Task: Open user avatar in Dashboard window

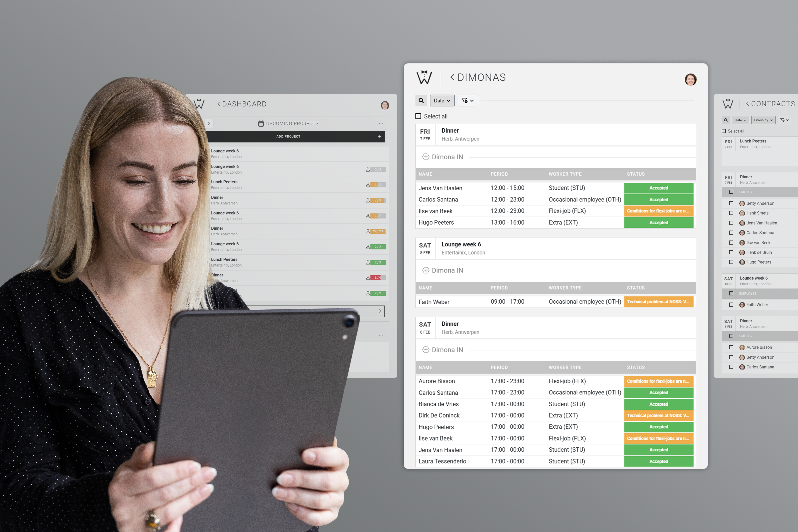Action: 384,105
